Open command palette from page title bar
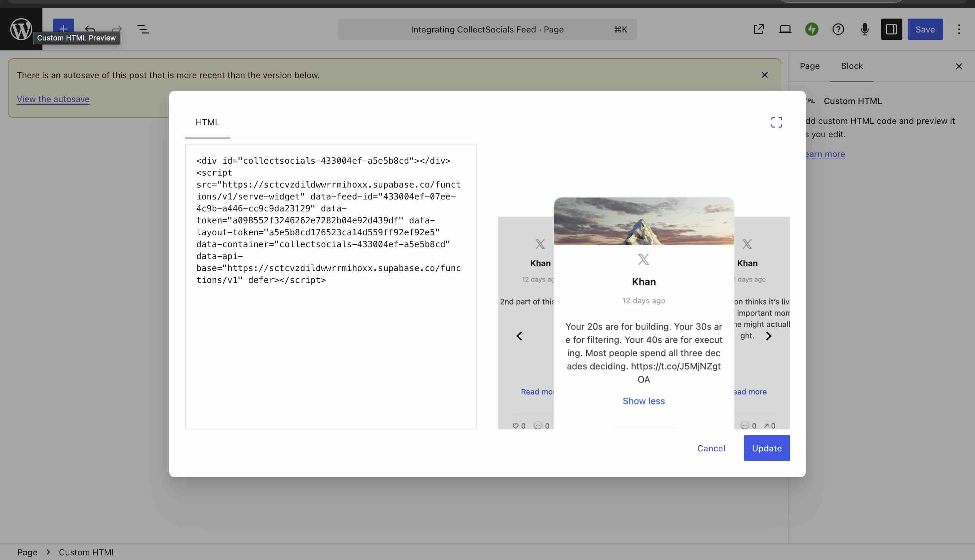The height and width of the screenshot is (560, 975). point(487,29)
